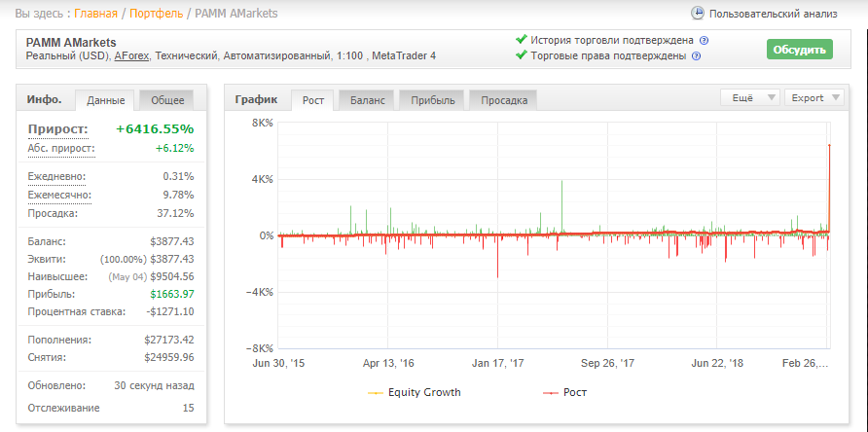Screen dimensions: 868x432
Task: Click the +6416.55% growth value
Action: tap(155, 129)
